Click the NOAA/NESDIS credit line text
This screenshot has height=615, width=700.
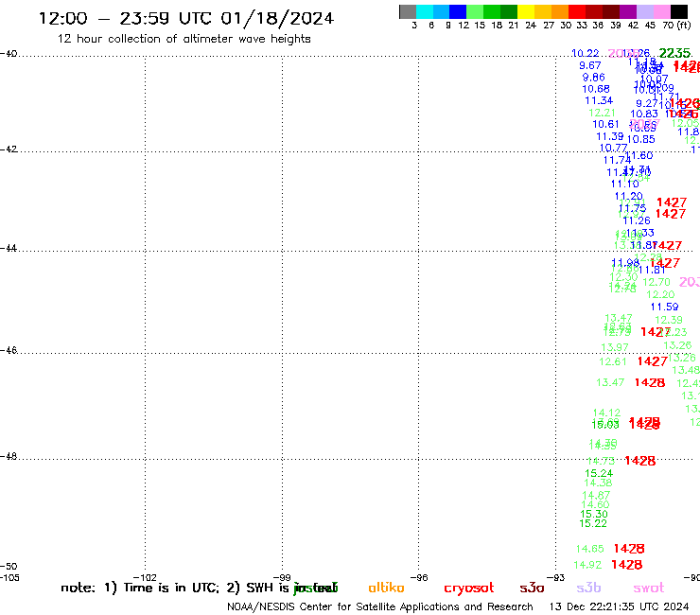(x=380, y=606)
